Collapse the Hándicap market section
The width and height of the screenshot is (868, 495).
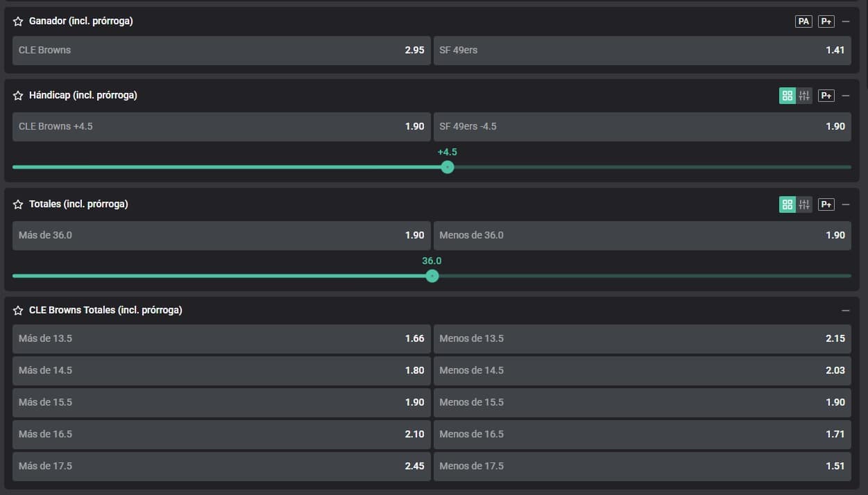pyautogui.click(x=845, y=96)
